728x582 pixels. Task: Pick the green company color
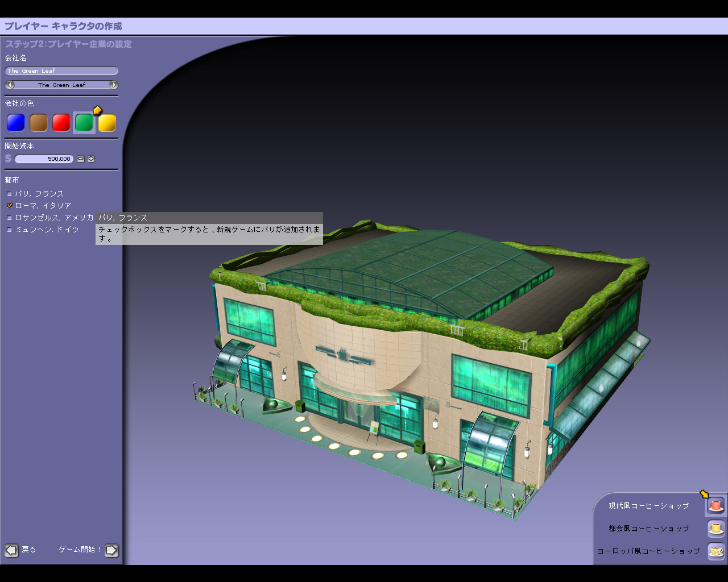pos(84,123)
